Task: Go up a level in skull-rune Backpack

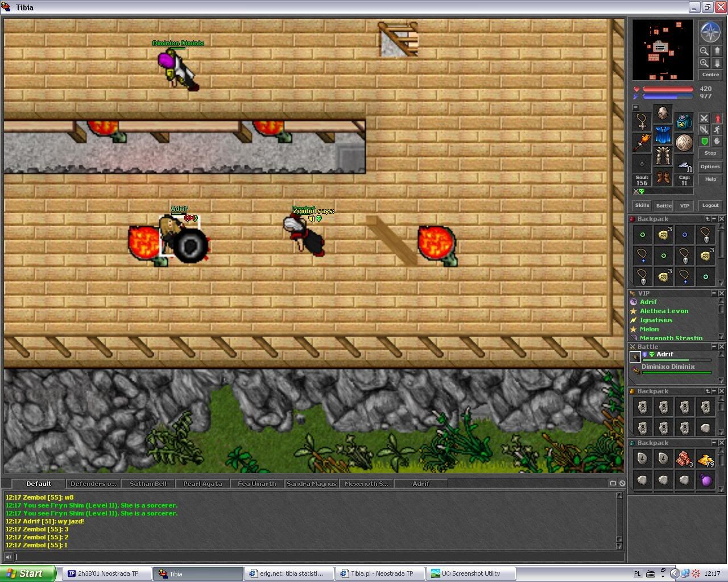Action: (x=708, y=391)
